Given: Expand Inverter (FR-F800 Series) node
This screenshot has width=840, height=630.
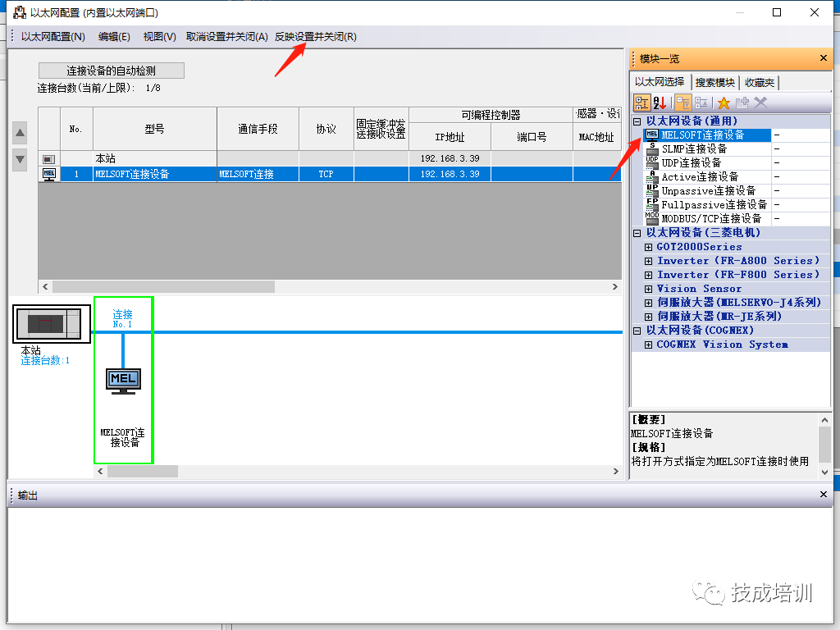Looking at the screenshot, I should point(648,275).
